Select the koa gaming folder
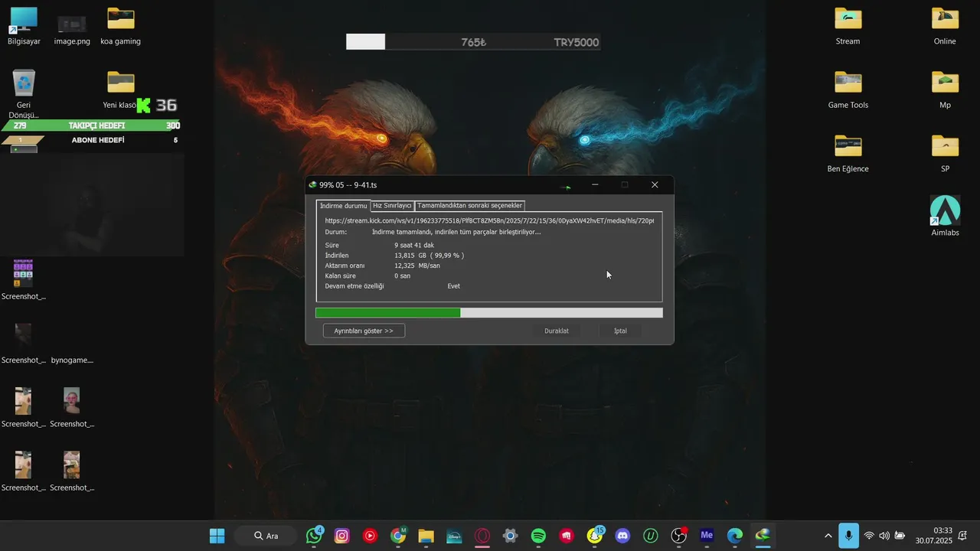This screenshot has width=980, height=551. point(120,26)
